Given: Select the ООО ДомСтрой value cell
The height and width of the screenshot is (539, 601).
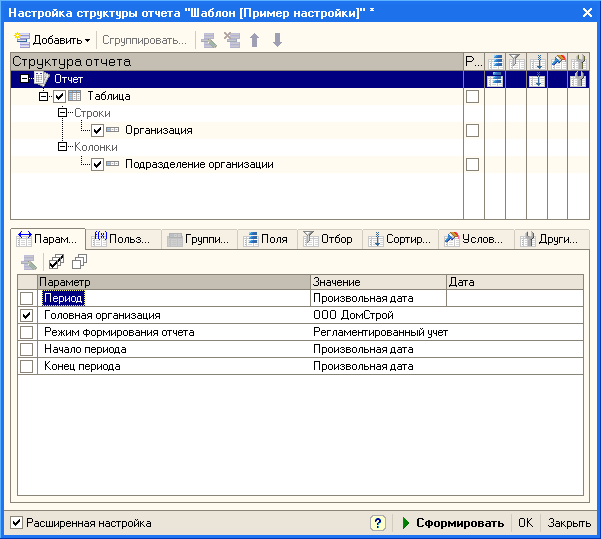Looking at the screenshot, I should tap(378, 315).
